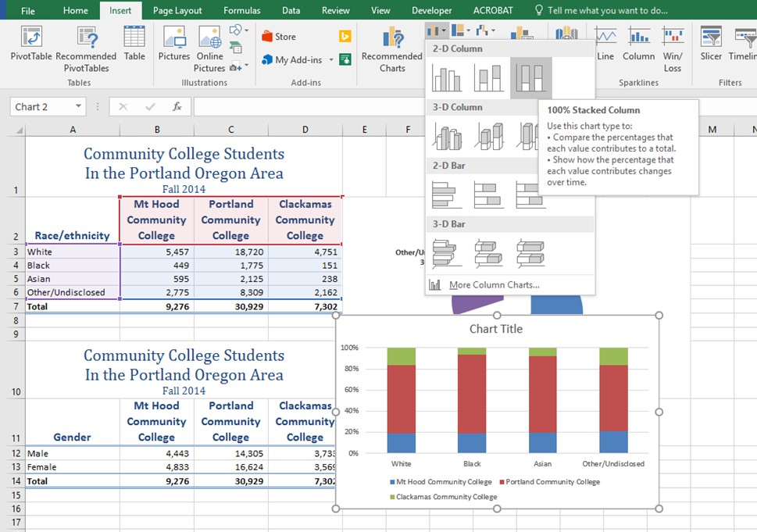Image resolution: width=757 pixels, height=532 pixels.
Task: Click the Clackamas Community College legend entry
Action: tap(444, 497)
